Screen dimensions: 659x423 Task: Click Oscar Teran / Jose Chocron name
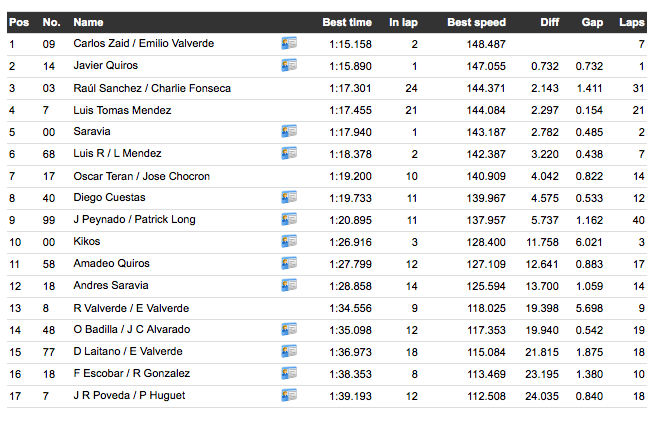141,176
